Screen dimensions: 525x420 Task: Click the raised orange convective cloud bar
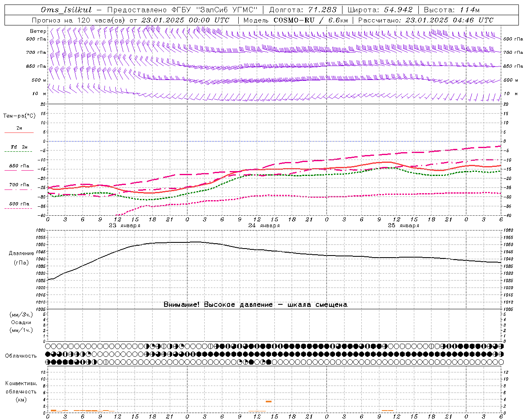[x=269, y=402]
